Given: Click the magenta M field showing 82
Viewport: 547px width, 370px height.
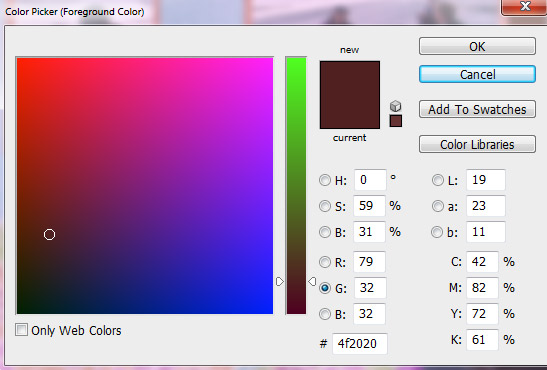Looking at the screenshot, I should click(x=482, y=288).
